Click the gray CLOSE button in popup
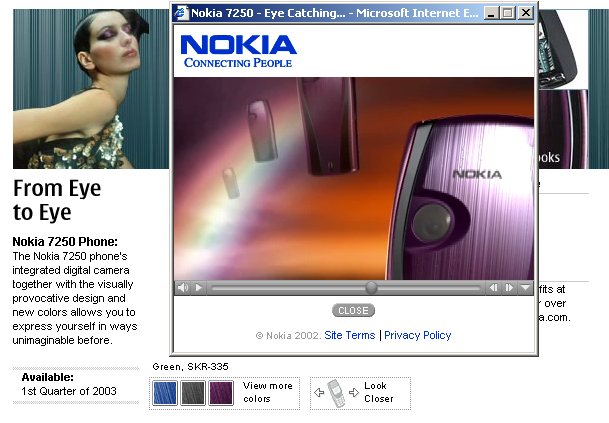Viewport: 609px width, 423px height. click(353, 310)
